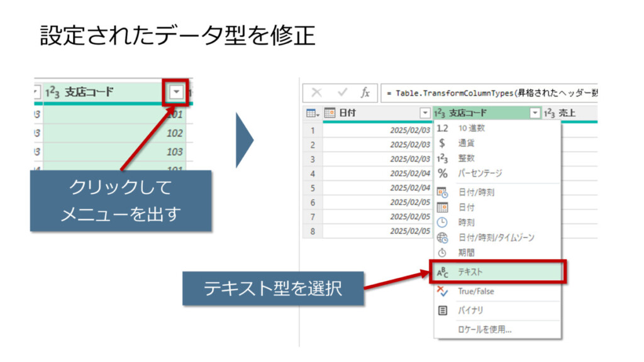
Task: Choose パーセンテージ with the percent icon
Action: click(479, 173)
